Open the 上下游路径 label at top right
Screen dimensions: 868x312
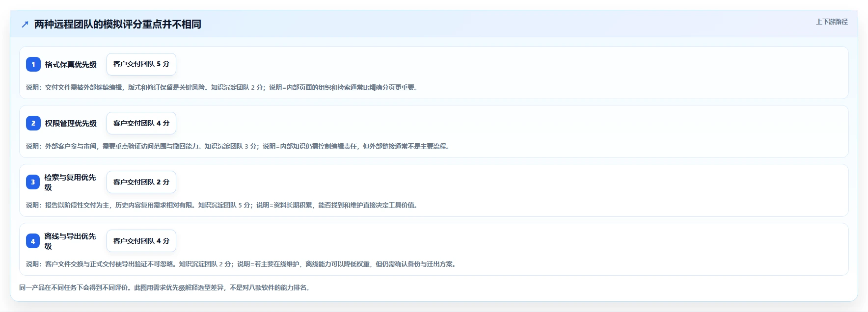(x=832, y=22)
